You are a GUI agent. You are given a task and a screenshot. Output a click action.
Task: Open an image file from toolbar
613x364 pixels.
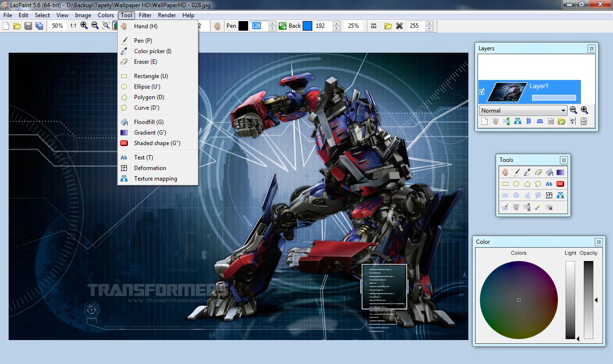point(17,26)
